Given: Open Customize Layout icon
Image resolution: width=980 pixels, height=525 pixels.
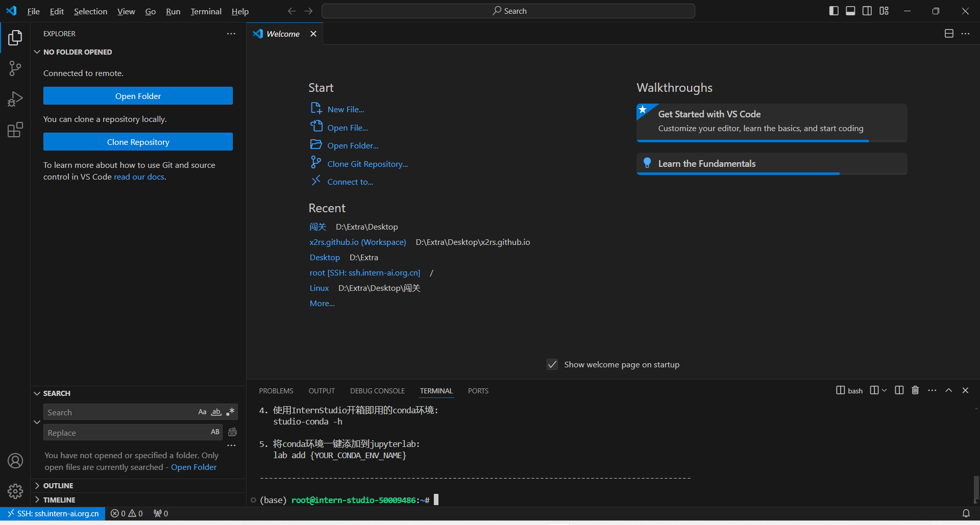Looking at the screenshot, I should 884,11.
